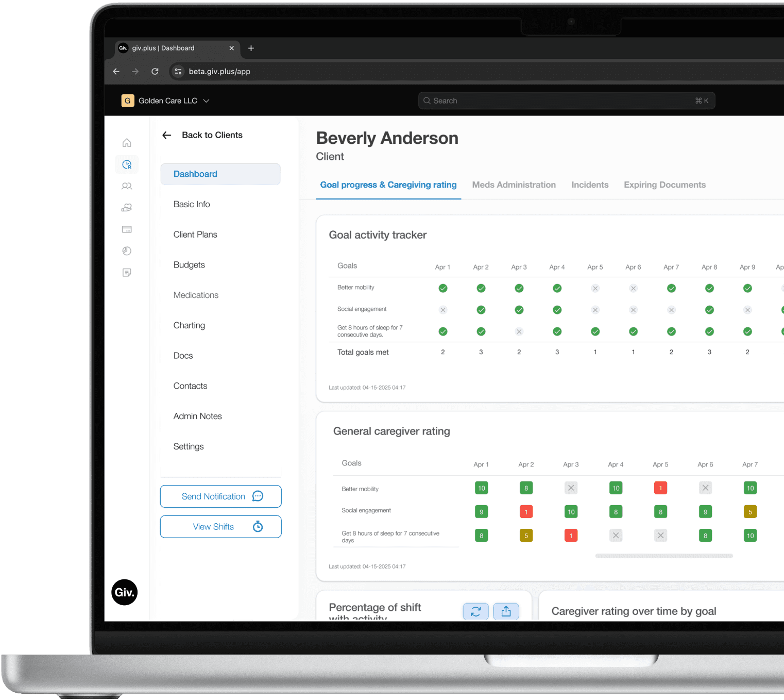Click yellow rating 5 sleep goal Apr 2
Viewport: 784px width, 700px height.
526,536
